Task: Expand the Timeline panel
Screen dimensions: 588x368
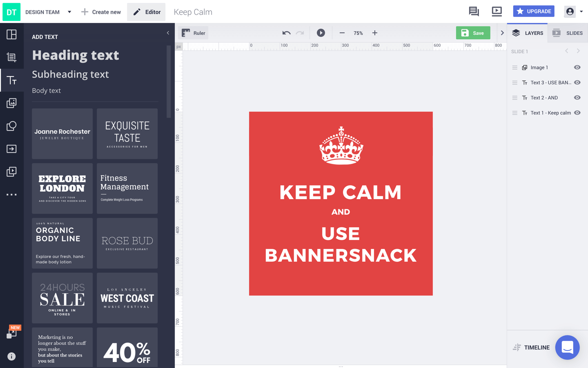Action: (531, 348)
